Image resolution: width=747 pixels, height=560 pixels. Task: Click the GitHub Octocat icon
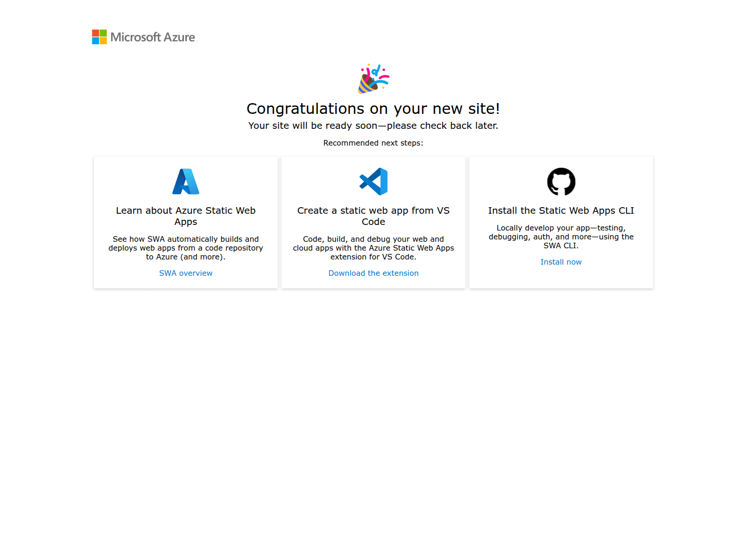561,182
